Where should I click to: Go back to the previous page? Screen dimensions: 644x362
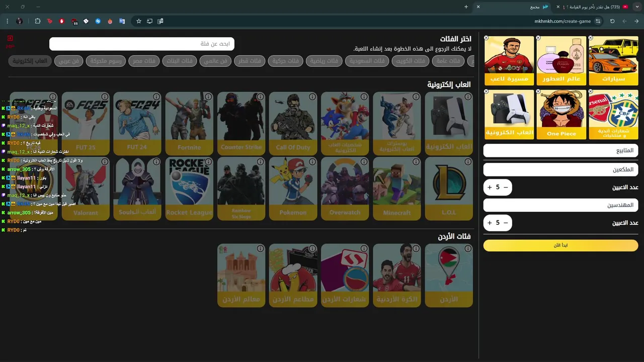point(636,21)
